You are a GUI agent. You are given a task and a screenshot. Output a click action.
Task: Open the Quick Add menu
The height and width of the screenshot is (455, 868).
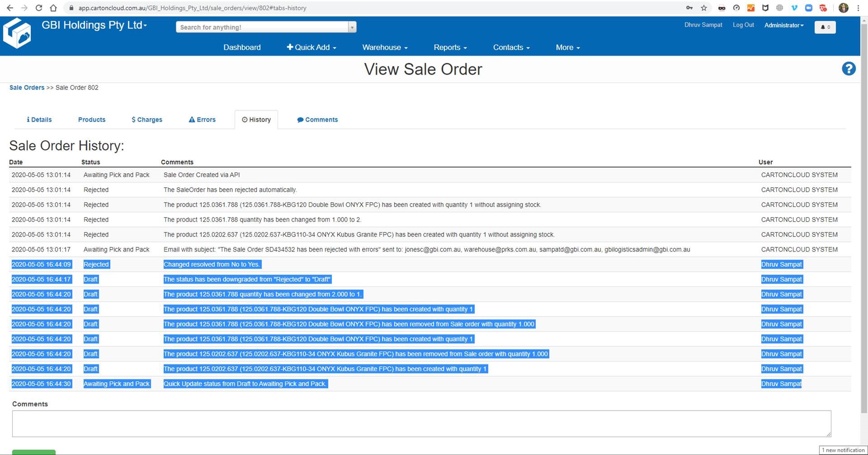[x=311, y=47]
